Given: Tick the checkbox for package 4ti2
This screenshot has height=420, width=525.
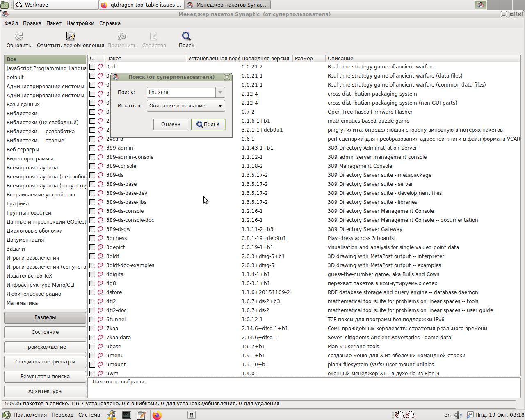Looking at the screenshot, I should 92,301.
